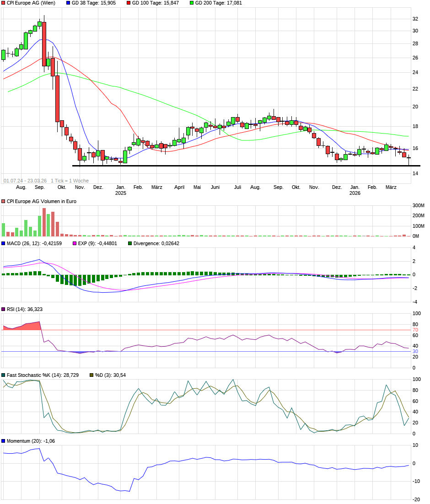Click the GD 38 Tage blue legend marker
The width and height of the screenshot is (430, 504).
pyautogui.click(x=69, y=3)
